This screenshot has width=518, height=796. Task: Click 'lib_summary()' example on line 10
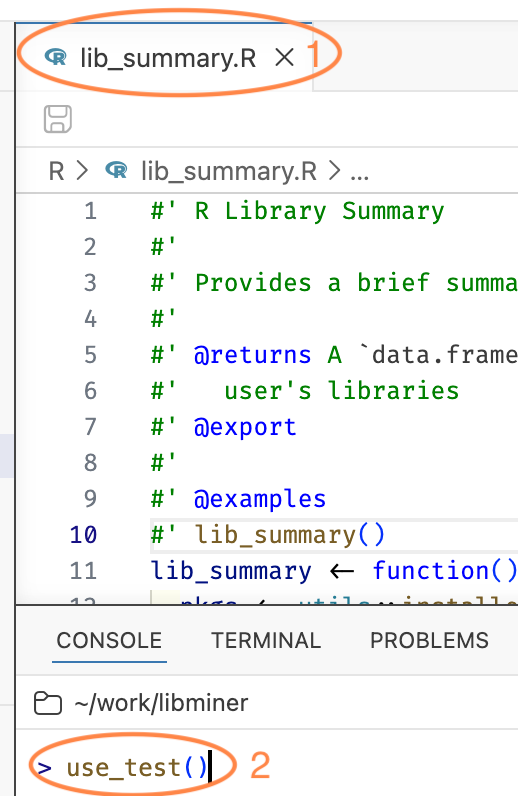pos(290,536)
